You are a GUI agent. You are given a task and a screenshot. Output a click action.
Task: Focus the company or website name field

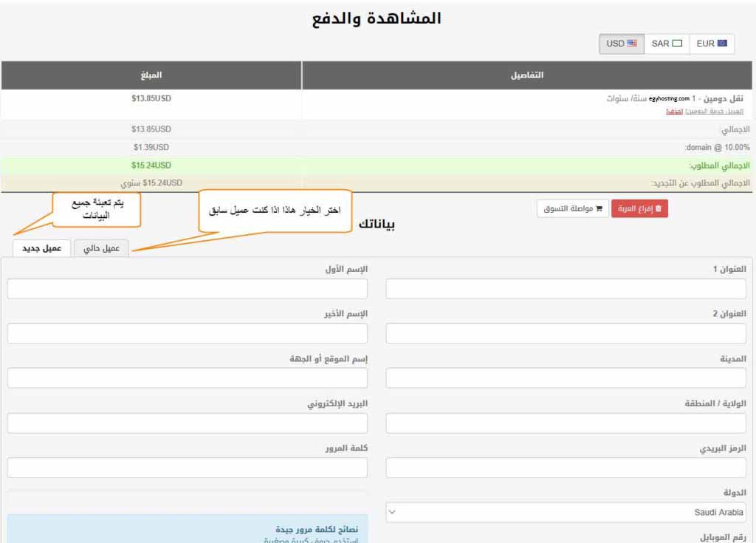point(188,378)
